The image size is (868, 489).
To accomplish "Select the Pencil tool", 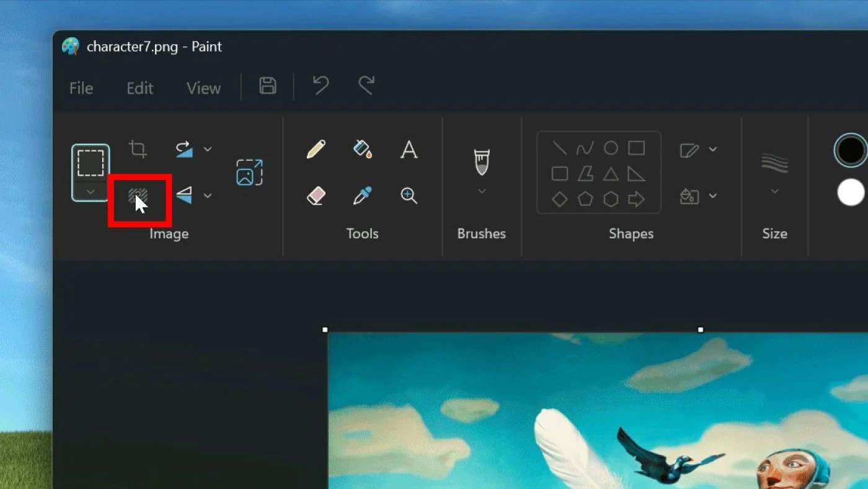I will 316,149.
